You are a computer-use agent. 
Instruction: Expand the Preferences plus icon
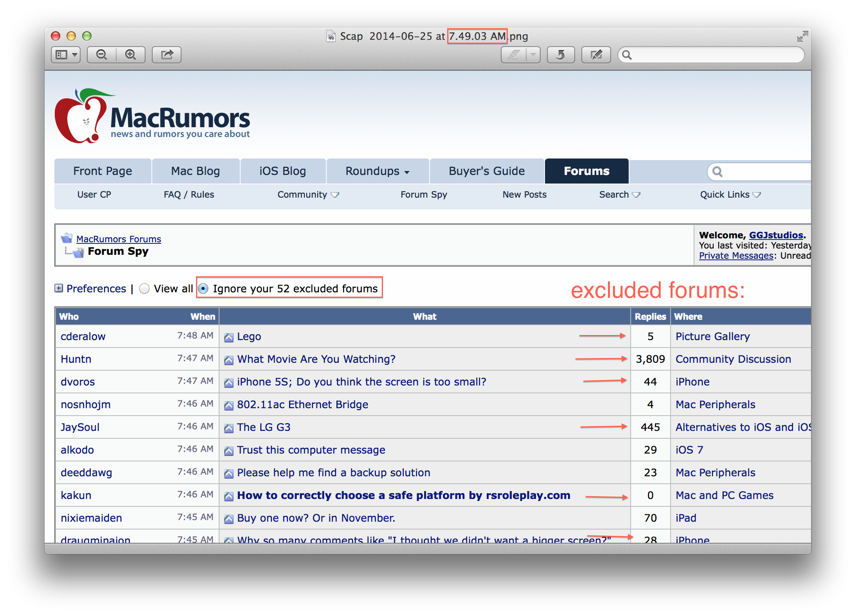pos(59,288)
